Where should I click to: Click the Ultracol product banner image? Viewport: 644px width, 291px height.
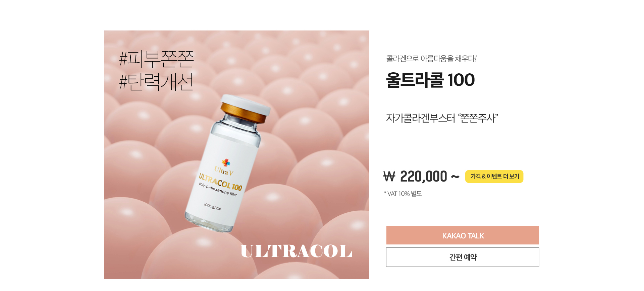point(236,155)
